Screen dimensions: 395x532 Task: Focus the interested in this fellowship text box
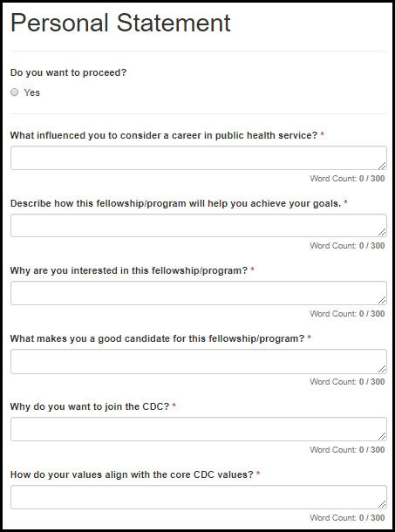(x=199, y=293)
